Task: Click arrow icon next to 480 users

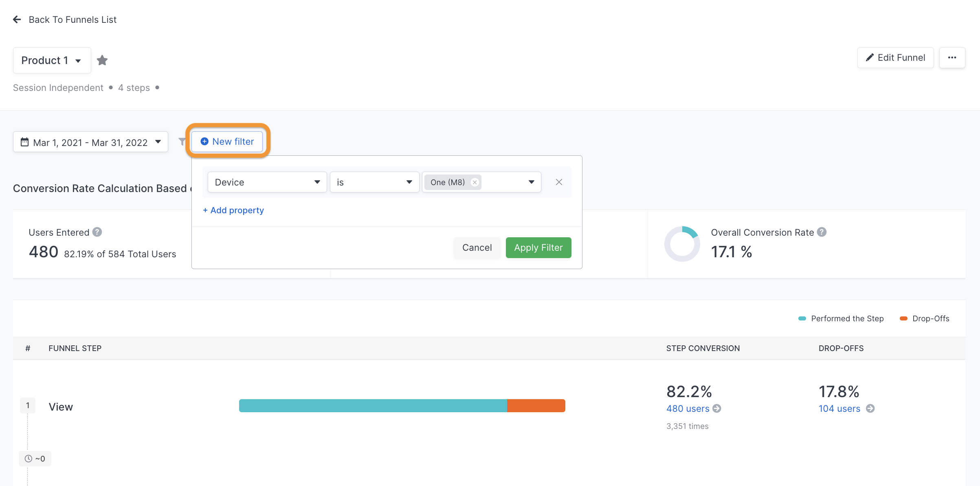Action: click(717, 409)
